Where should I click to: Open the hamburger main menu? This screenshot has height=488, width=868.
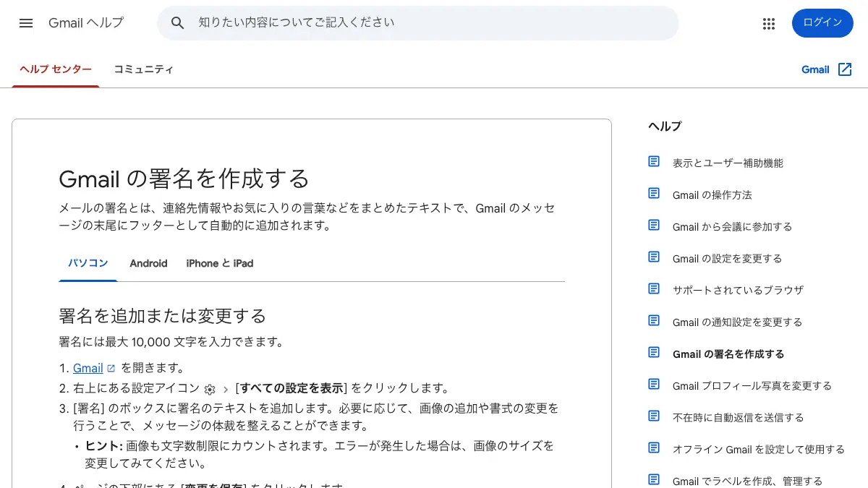click(26, 23)
